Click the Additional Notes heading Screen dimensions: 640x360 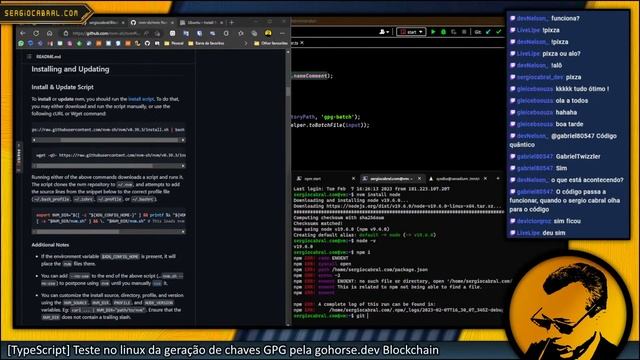pos(50,245)
